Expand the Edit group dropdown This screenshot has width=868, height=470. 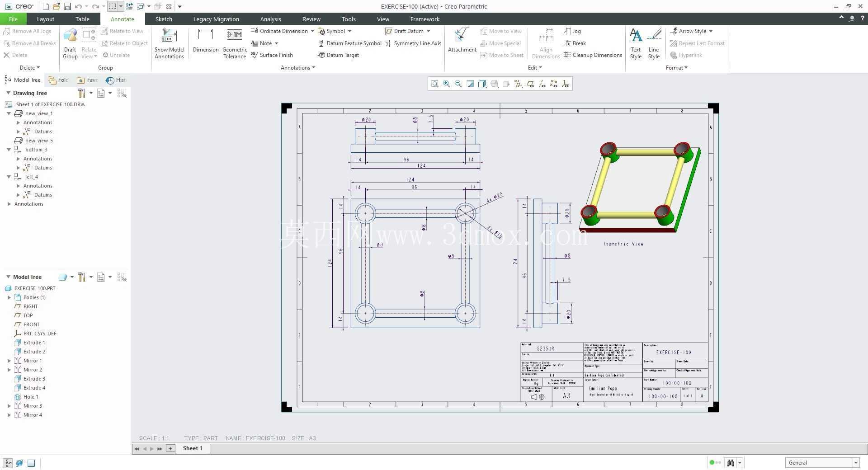[535, 68]
